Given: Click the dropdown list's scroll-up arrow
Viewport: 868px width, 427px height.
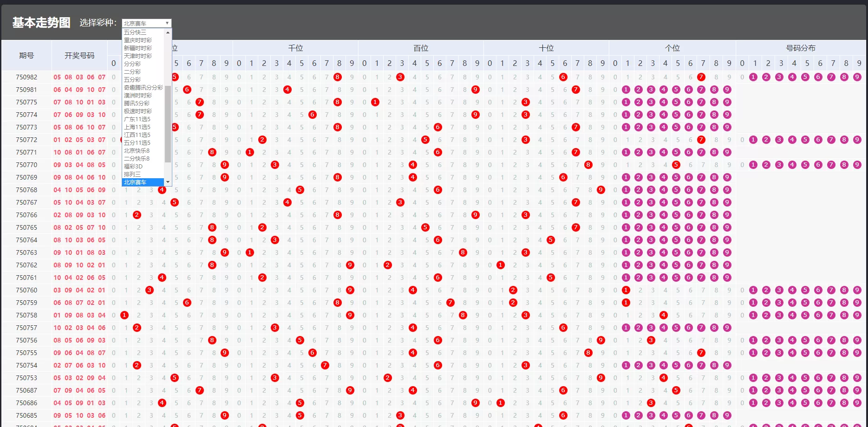Looking at the screenshot, I should click(168, 32).
